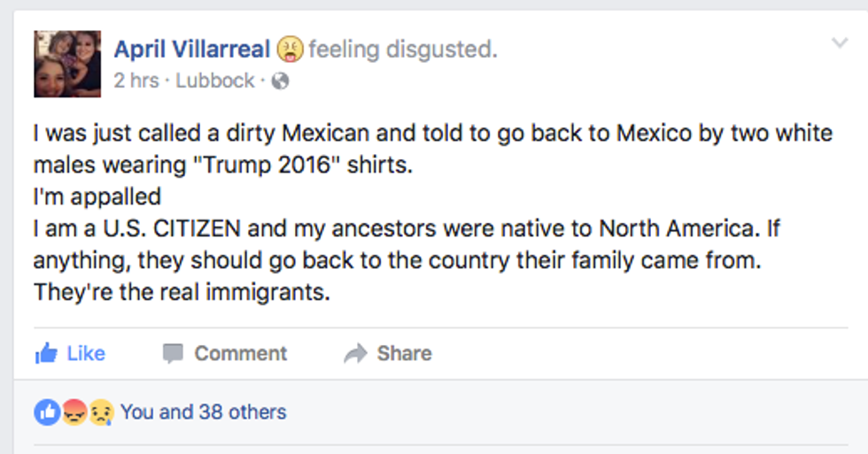Click the Share arrow icon
The width and height of the screenshot is (868, 454).
pos(355,354)
